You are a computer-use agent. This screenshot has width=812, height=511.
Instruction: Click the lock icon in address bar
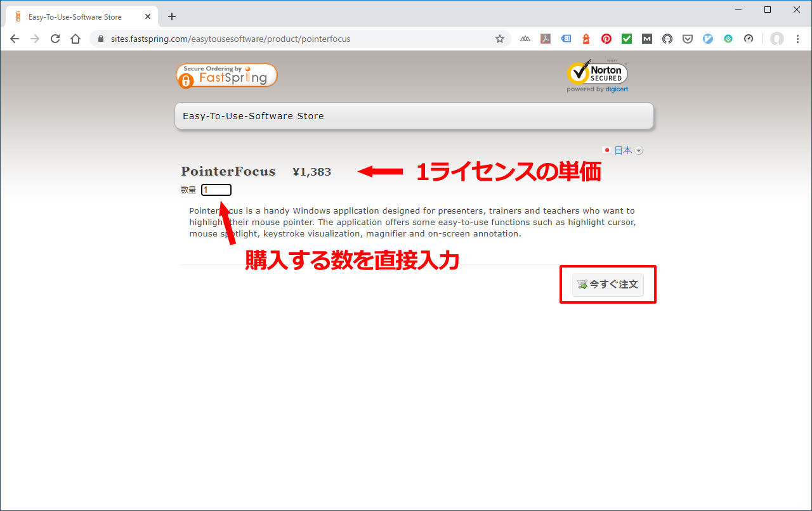pyautogui.click(x=101, y=39)
